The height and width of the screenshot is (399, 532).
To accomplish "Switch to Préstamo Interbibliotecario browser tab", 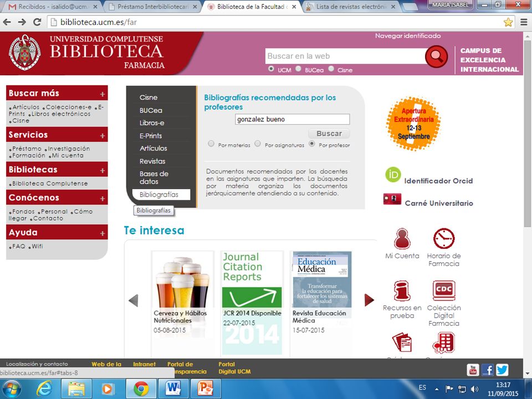I will [x=152, y=7].
